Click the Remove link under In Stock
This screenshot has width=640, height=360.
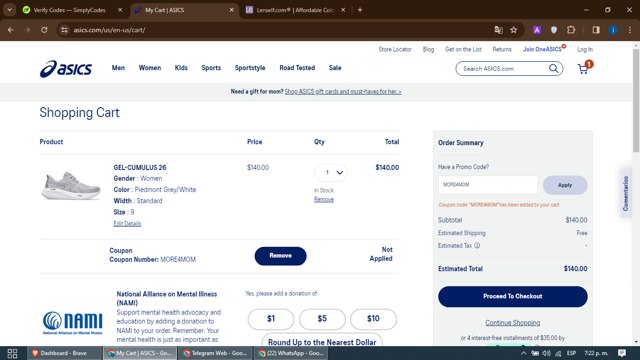tap(324, 200)
